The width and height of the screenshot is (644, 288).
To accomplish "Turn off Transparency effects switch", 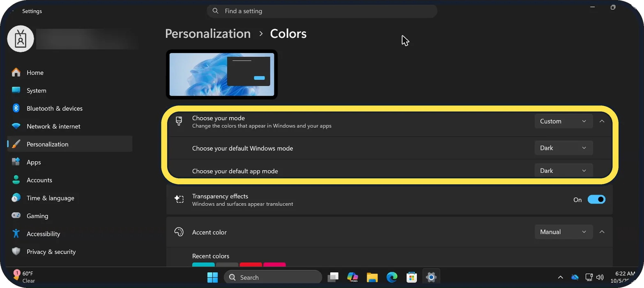I will point(596,200).
